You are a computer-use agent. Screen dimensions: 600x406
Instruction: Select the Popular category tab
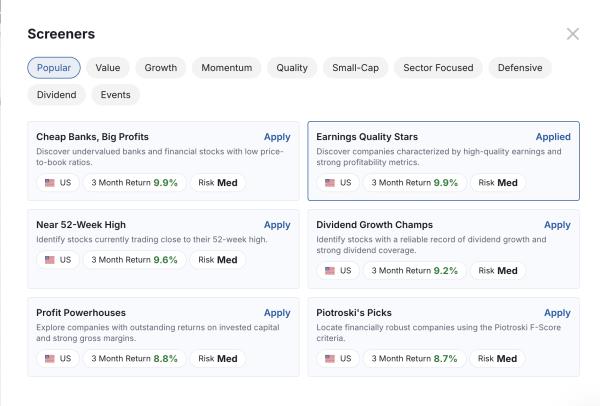(54, 68)
